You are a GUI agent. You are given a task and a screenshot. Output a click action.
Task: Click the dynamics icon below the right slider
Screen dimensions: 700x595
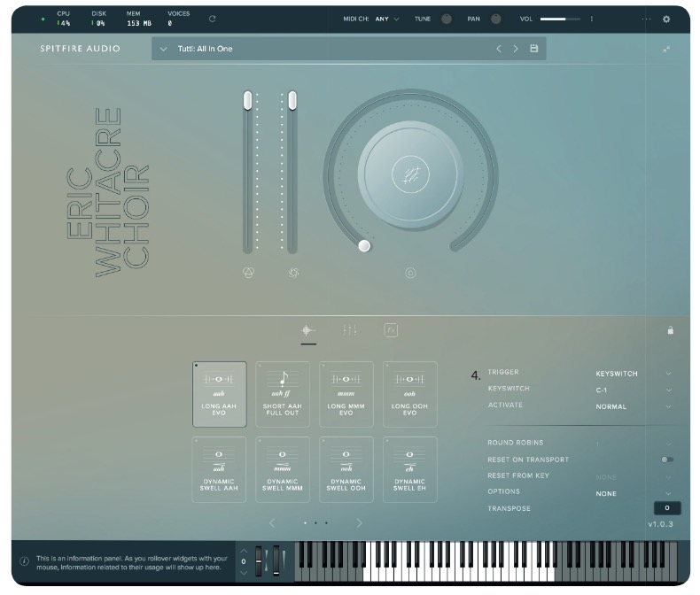point(293,273)
